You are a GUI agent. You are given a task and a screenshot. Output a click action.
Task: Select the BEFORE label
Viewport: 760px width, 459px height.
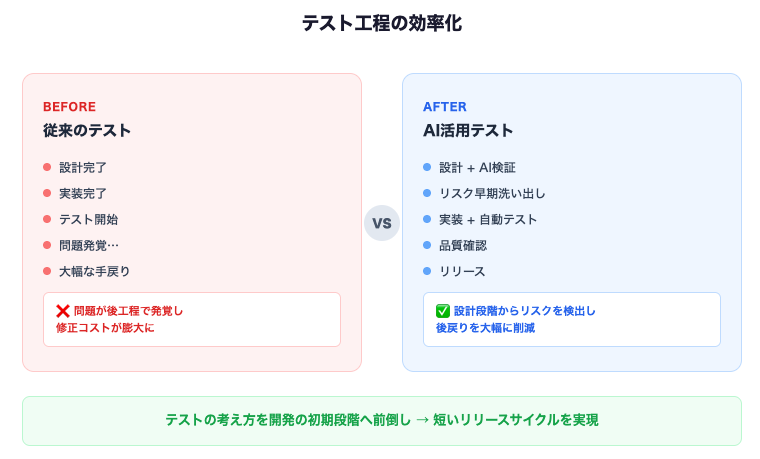(69, 106)
